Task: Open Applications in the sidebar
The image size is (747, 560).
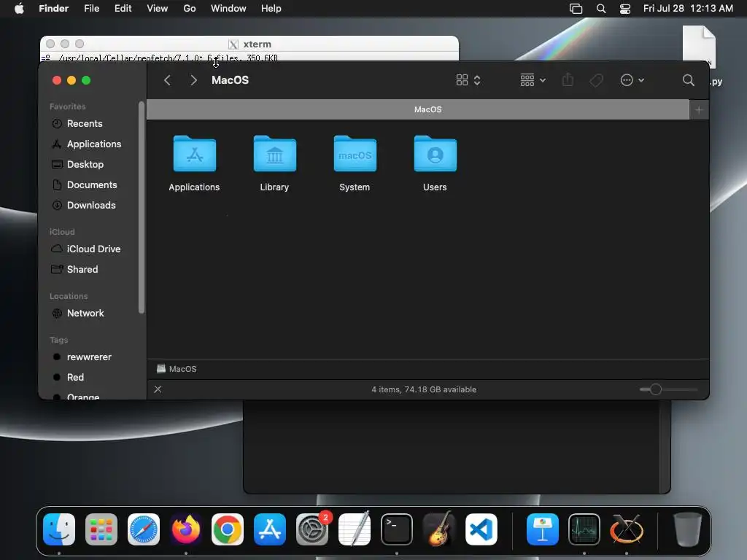Action: click(x=93, y=144)
